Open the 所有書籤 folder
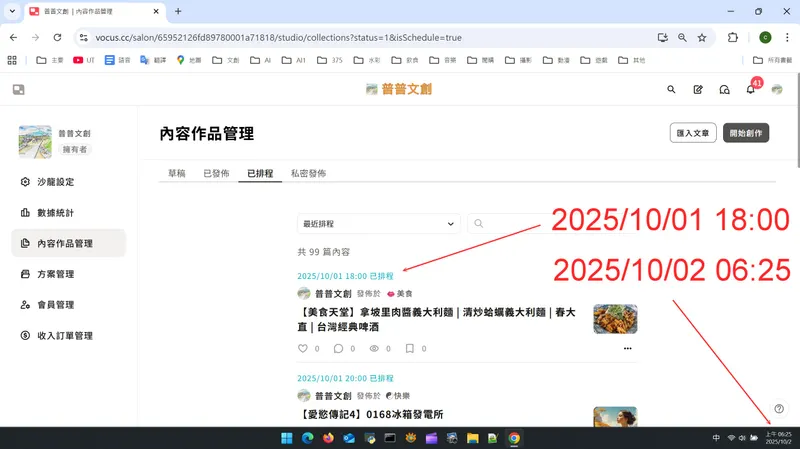Screen dimensions: 800x449 tap(773, 60)
